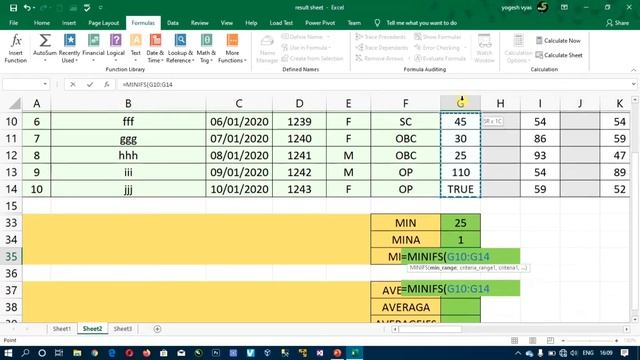Click cell G33 showing 25

pyautogui.click(x=460, y=223)
